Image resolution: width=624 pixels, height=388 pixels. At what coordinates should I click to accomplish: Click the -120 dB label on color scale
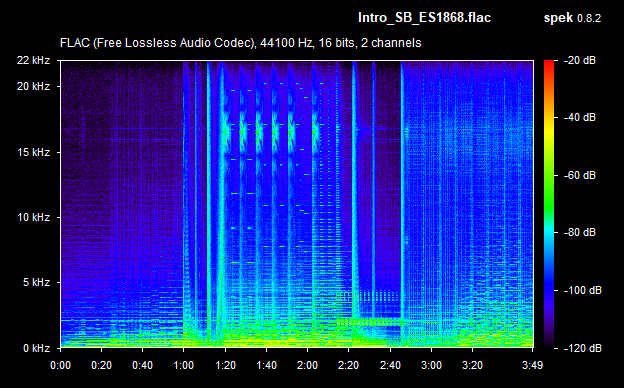(x=583, y=348)
